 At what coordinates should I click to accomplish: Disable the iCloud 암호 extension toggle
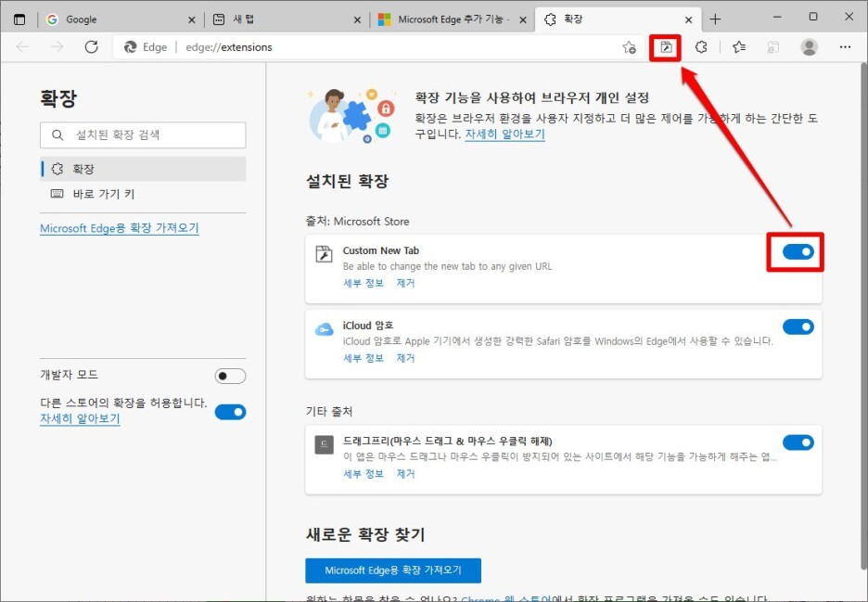tap(798, 327)
